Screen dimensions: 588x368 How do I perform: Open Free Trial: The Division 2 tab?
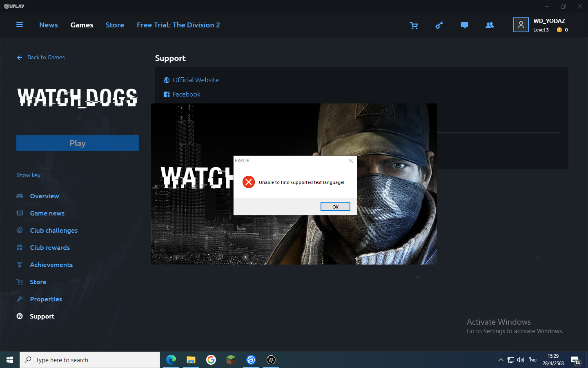(x=178, y=25)
